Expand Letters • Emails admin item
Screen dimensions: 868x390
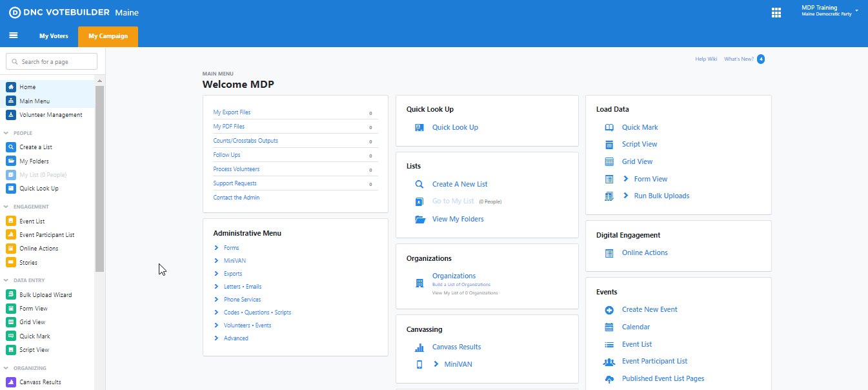click(x=216, y=287)
